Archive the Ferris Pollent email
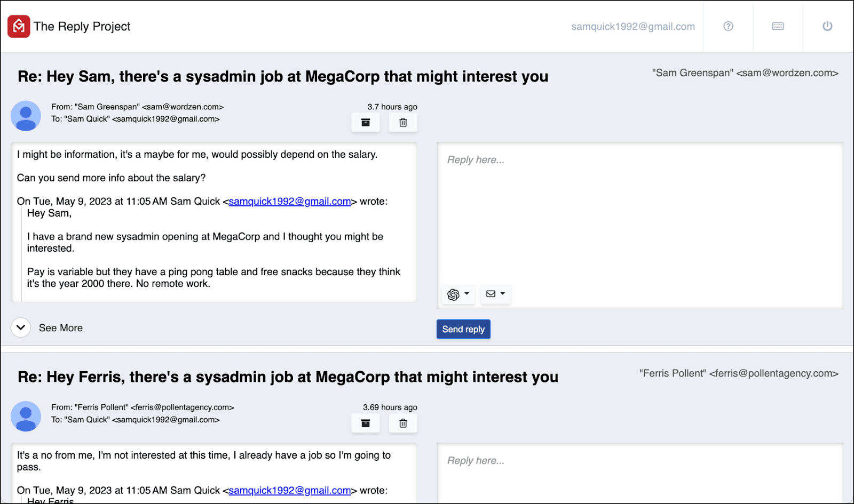This screenshot has width=854, height=504. tap(366, 423)
